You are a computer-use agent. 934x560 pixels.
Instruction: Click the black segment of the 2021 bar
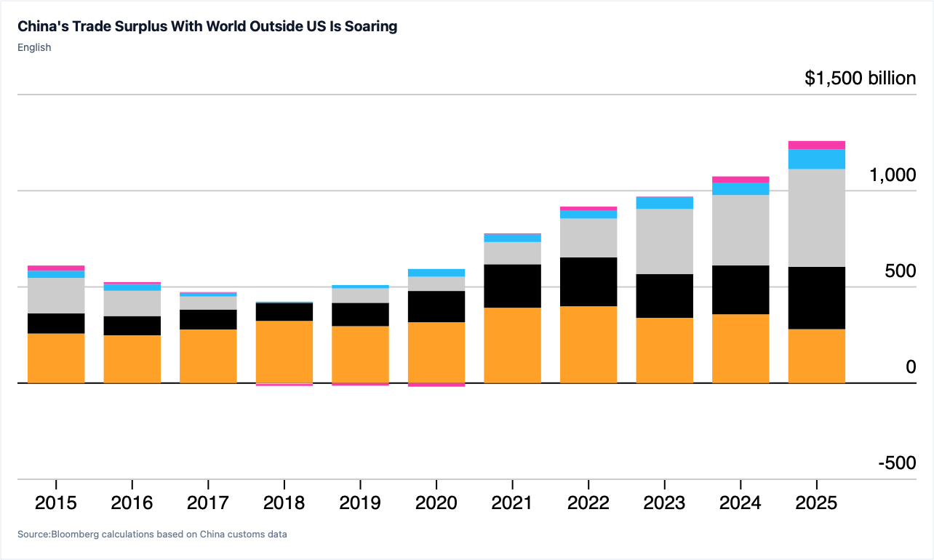[512, 286]
